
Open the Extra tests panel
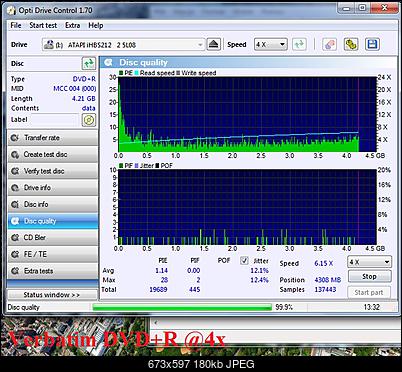pyautogui.click(x=53, y=271)
